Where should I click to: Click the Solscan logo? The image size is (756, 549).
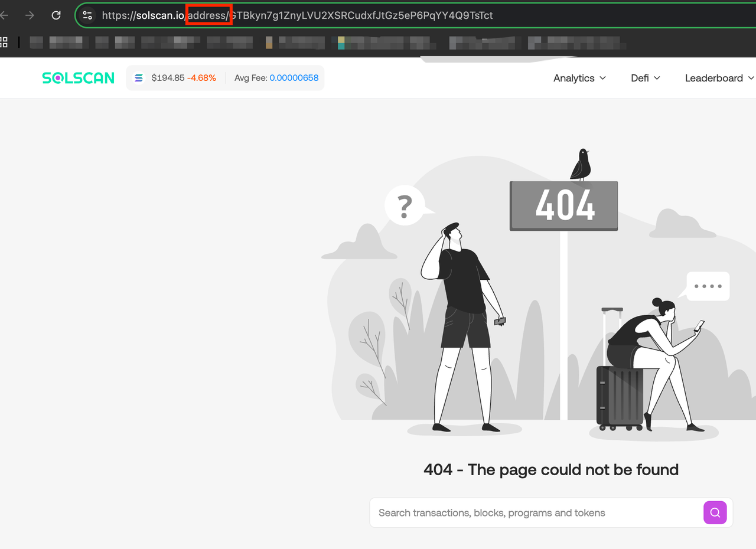pos(78,78)
